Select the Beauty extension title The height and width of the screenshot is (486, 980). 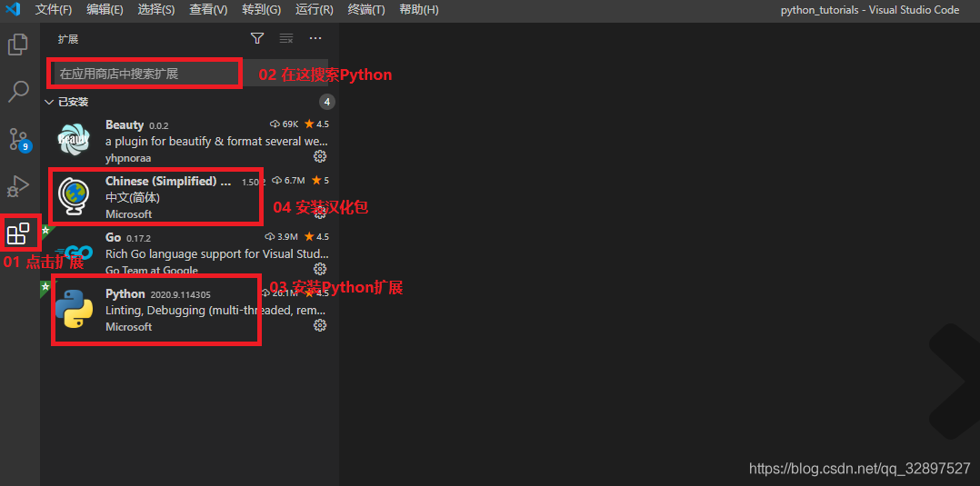pyautogui.click(x=125, y=125)
